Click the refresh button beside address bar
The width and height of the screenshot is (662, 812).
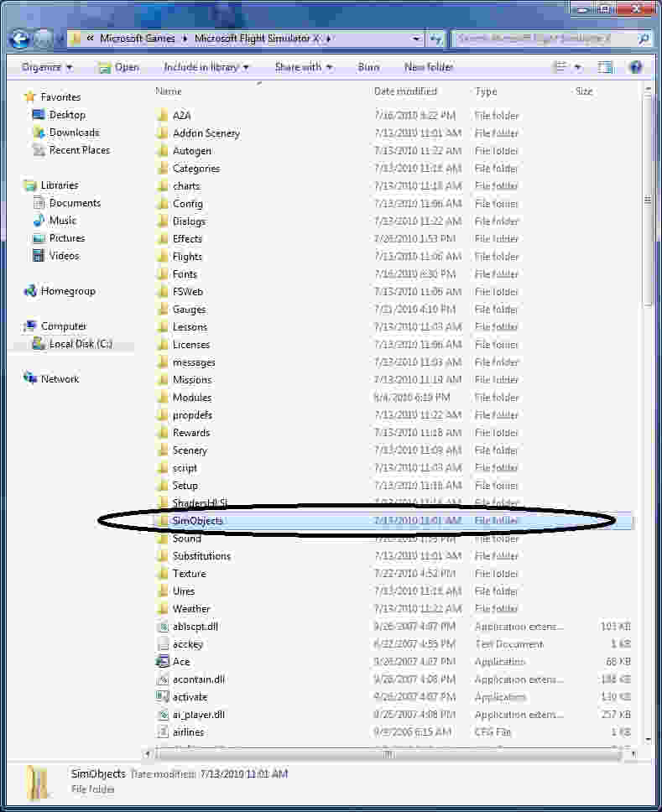click(x=436, y=39)
